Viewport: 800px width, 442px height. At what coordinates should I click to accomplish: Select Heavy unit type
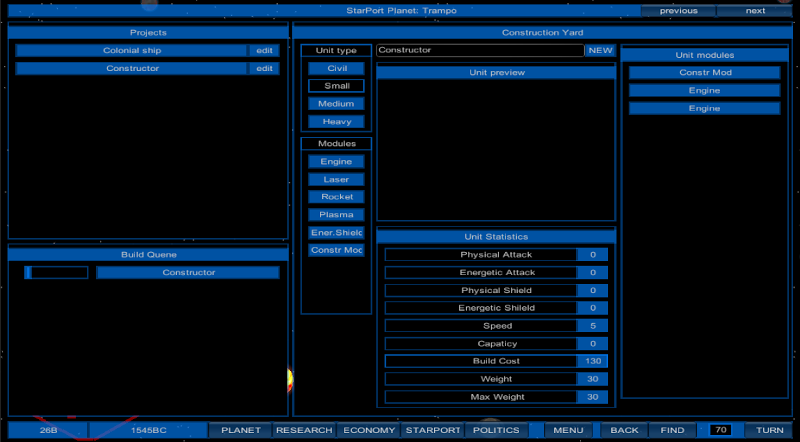point(336,121)
